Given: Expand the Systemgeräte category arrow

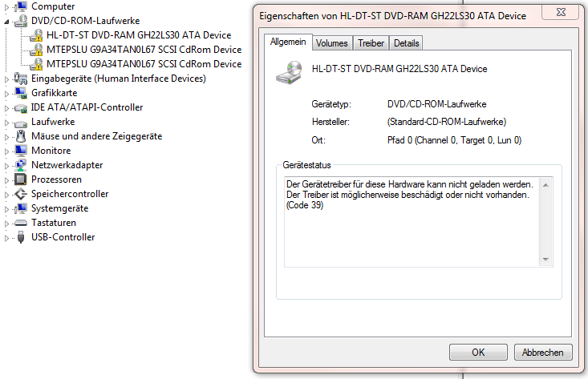Looking at the screenshot, I should click(x=6, y=209).
